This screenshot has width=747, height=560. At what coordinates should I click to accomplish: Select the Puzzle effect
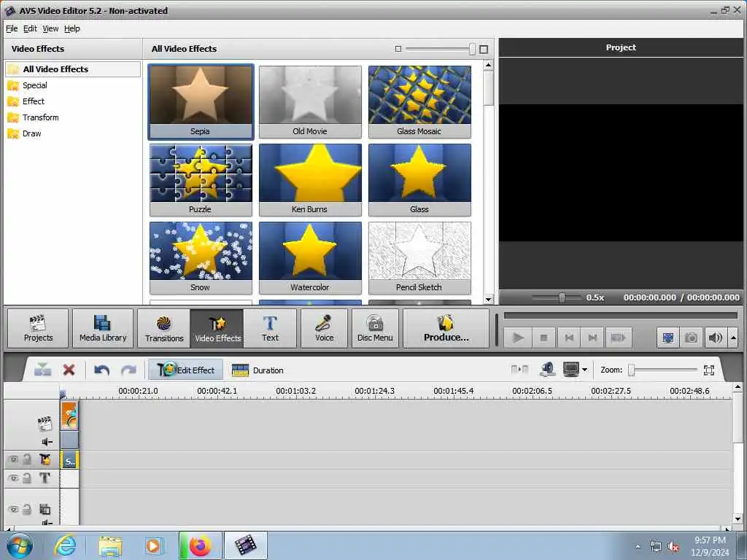201,179
